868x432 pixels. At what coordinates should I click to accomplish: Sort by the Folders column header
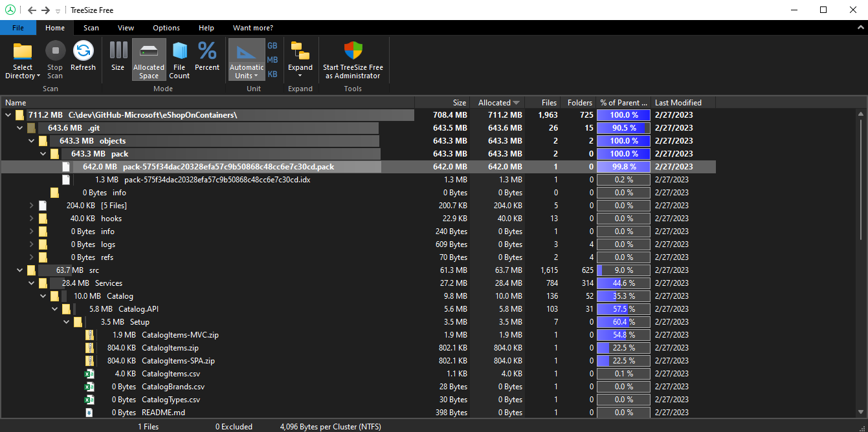[578, 102]
